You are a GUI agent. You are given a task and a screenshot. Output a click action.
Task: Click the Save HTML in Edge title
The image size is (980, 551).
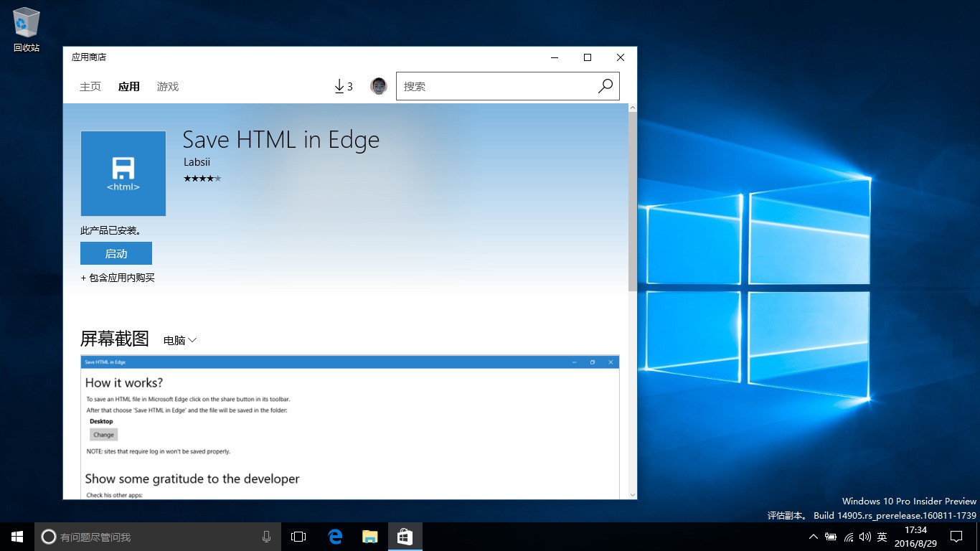(x=281, y=139)
